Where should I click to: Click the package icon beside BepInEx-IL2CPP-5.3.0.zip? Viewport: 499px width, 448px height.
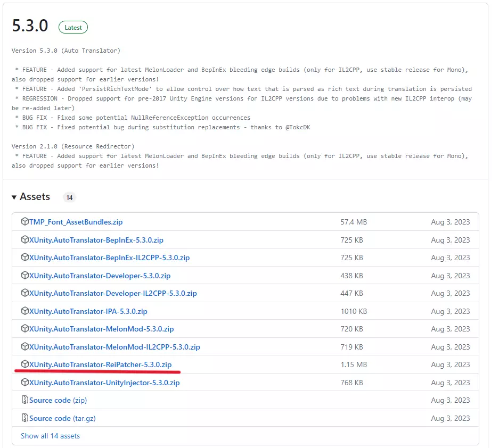click(25, 257)
